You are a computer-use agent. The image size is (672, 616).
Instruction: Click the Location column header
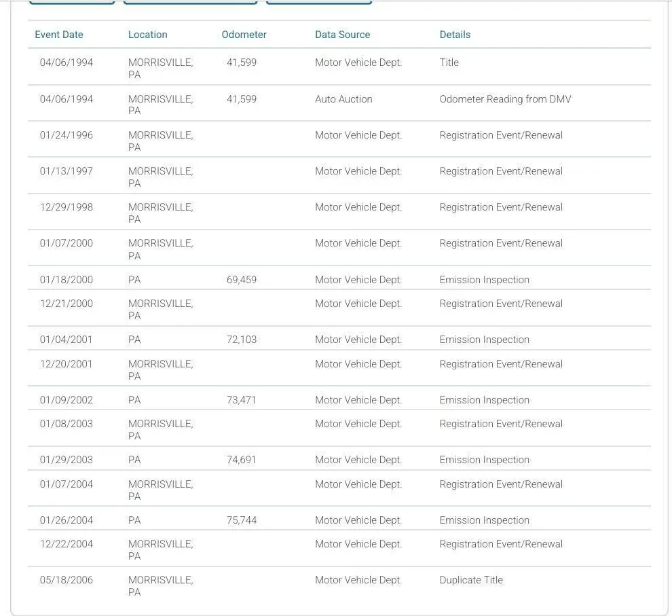tap(147, 35)
